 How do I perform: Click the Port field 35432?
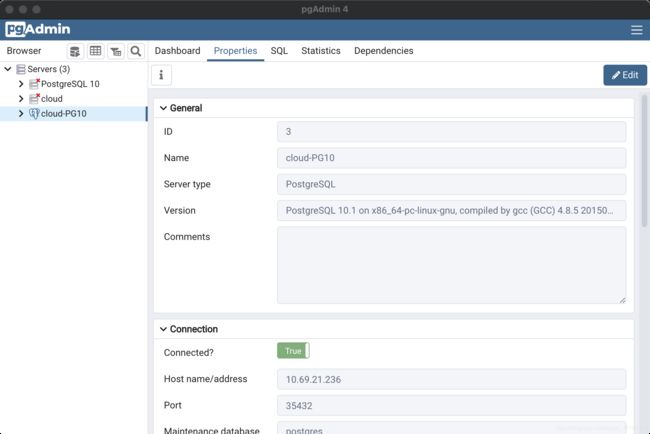(x=451, y=405)
